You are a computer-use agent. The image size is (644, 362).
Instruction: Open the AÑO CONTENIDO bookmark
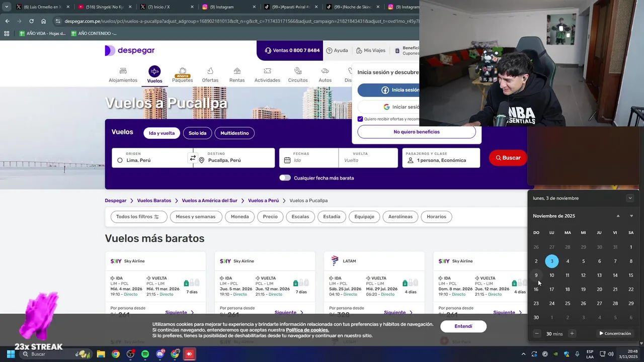click(x=94, y=33)
